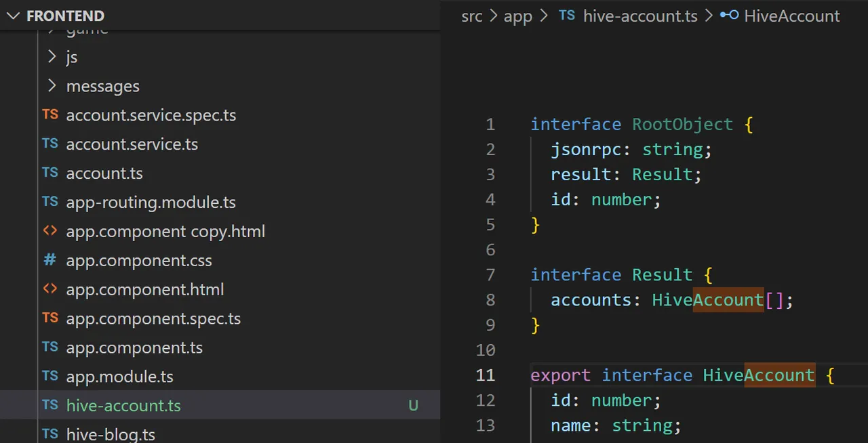Click TS icon of app-routing.module.ts

click(50, 202)
